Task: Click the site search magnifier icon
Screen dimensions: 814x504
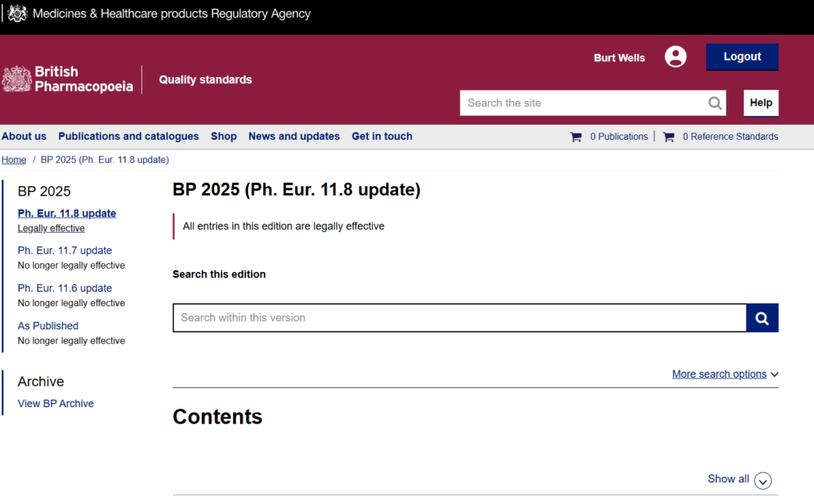Action: [715, 103]
